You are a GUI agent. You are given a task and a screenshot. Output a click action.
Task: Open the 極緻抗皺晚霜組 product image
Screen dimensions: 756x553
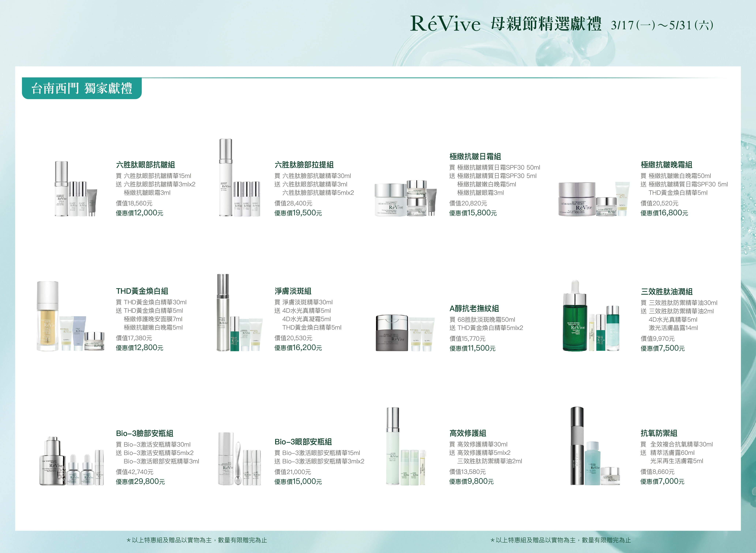(594, 199)
